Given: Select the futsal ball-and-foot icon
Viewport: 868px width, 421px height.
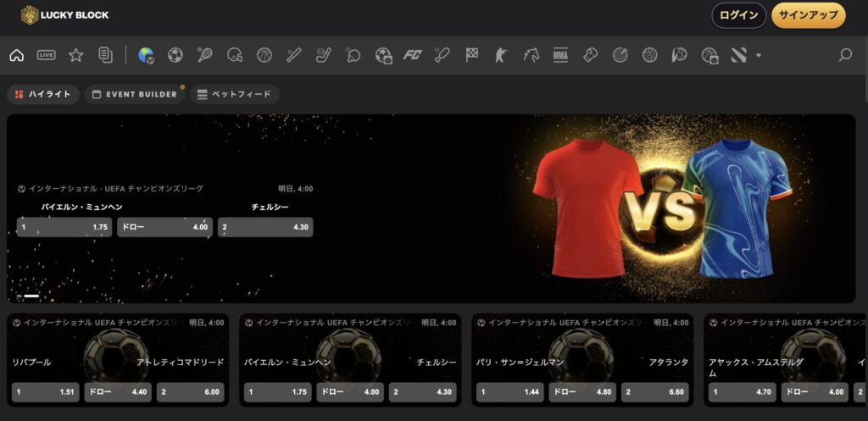Looking at the screenshot, I should 679,55.
